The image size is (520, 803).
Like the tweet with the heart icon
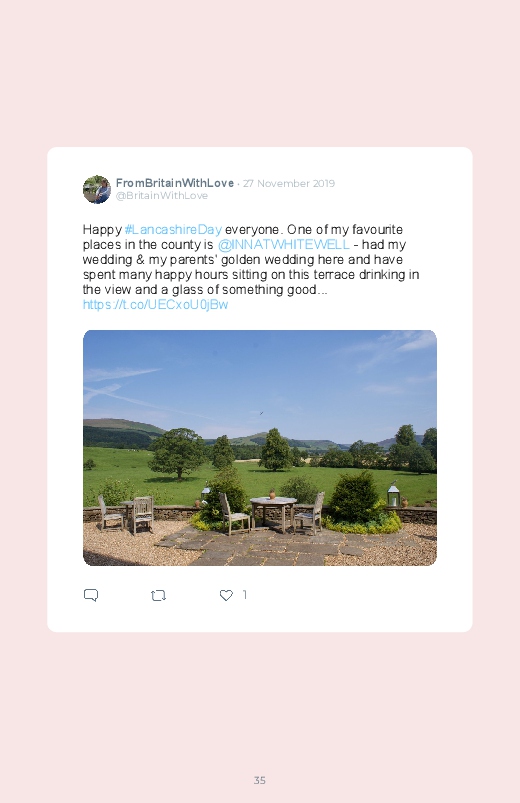[226, 595]
